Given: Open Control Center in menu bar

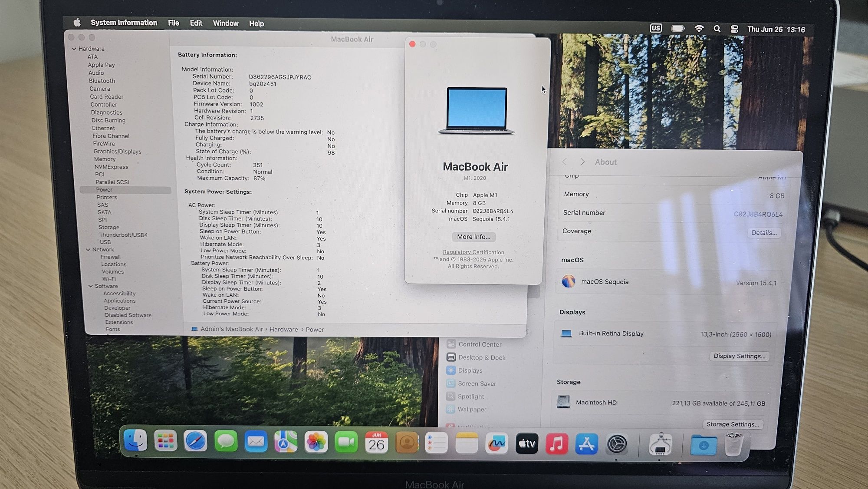Looking at the screenshot, I should pos(734,29).
